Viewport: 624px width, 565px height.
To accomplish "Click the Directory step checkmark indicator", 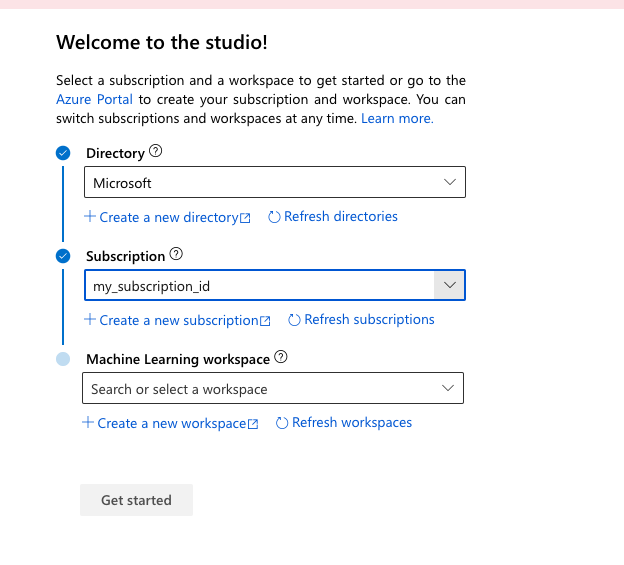I will pyautogui.click(x=63, y=153).
